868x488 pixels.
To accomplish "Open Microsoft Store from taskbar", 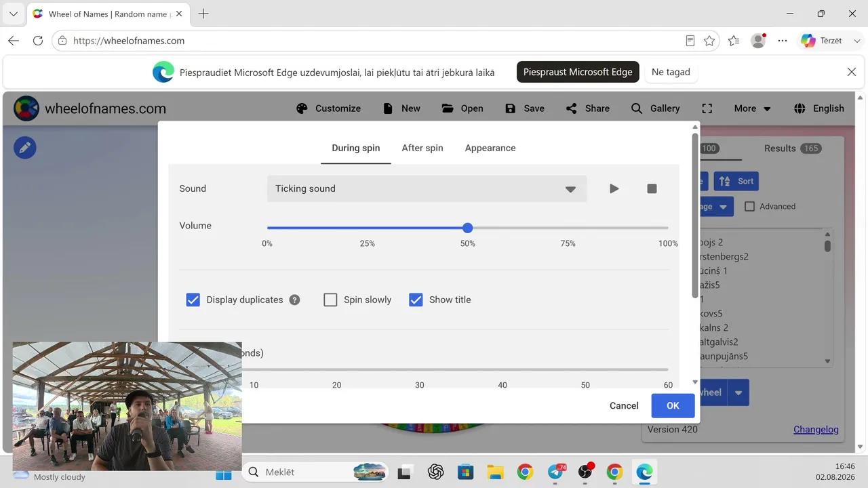I will pos(465,472).
